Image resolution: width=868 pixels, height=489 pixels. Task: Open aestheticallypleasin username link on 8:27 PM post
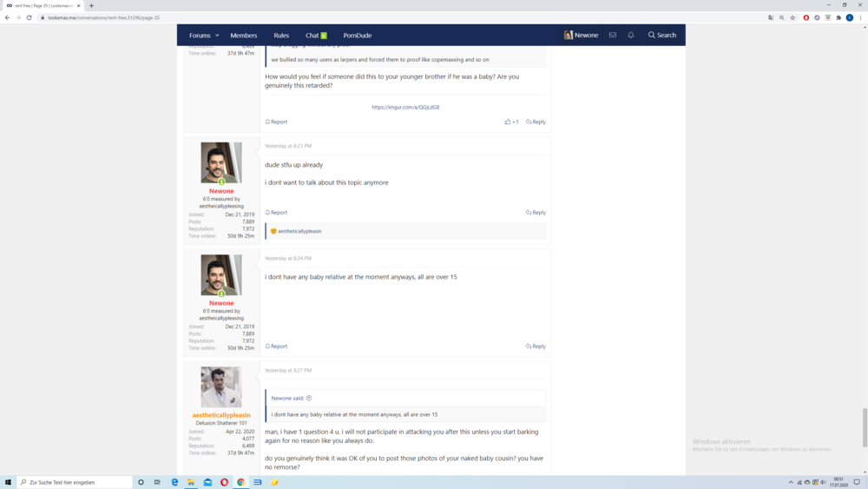[x=221, y=415]
